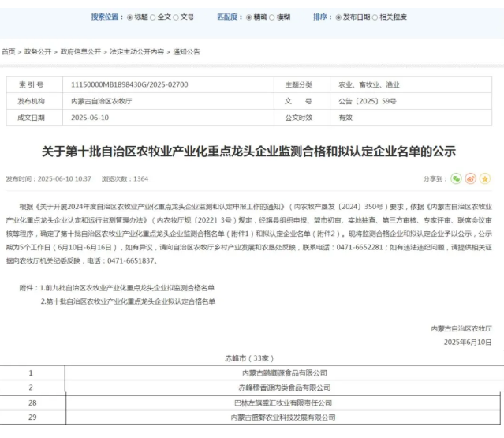Select row 赤峰穆香源肉类食品有限公司

coord(252,387)
